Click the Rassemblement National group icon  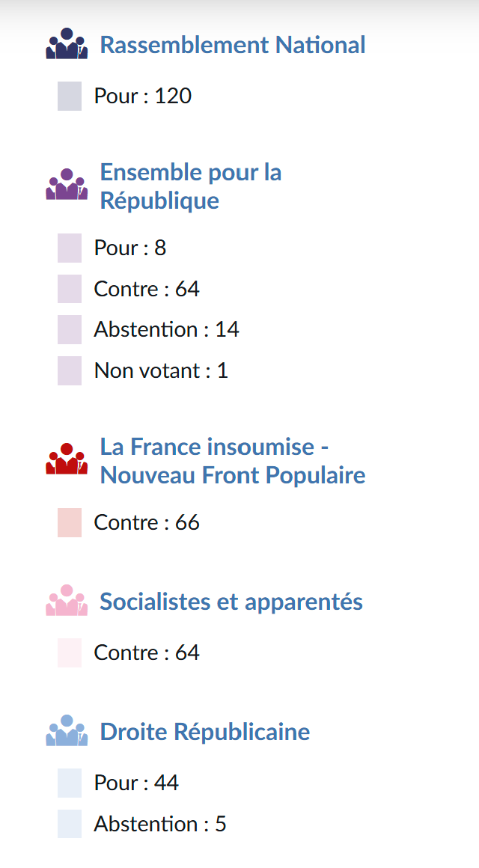67,43
